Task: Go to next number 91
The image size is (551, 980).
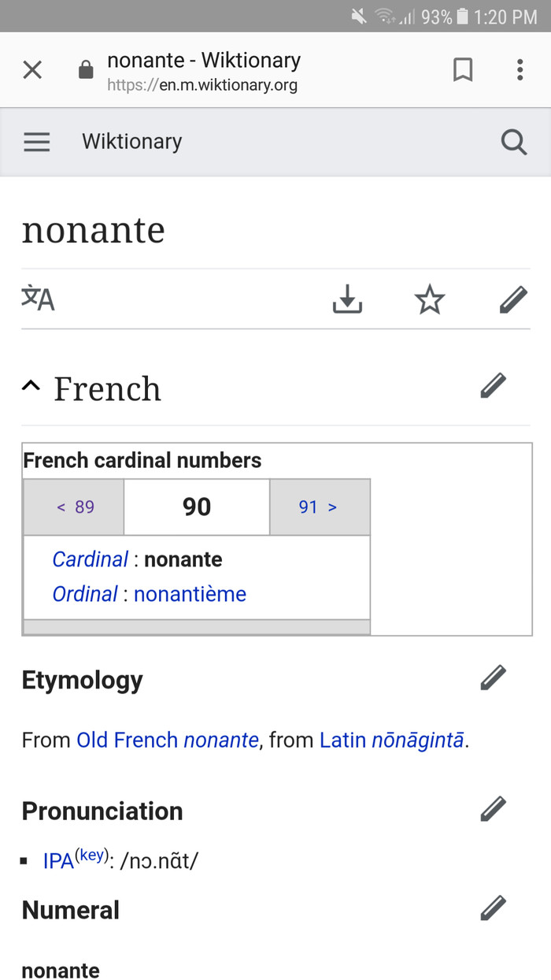Action: coord(320,507)
